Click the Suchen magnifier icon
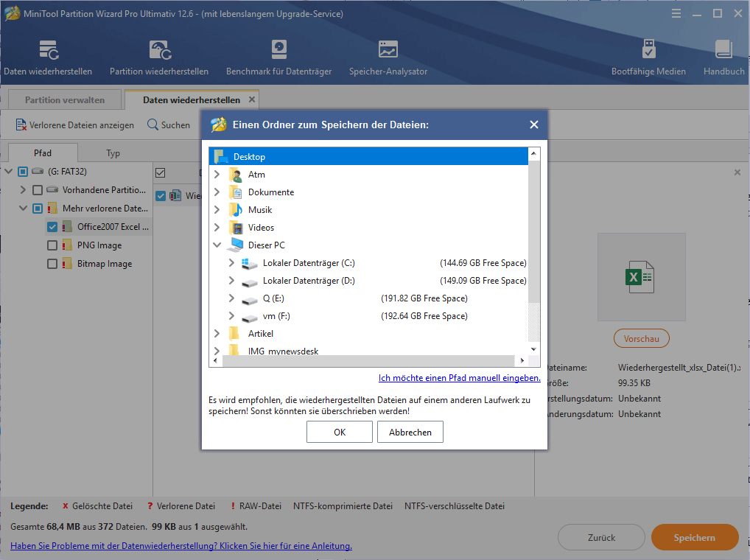Screen dimensions: 750x560 coord(153,125)
